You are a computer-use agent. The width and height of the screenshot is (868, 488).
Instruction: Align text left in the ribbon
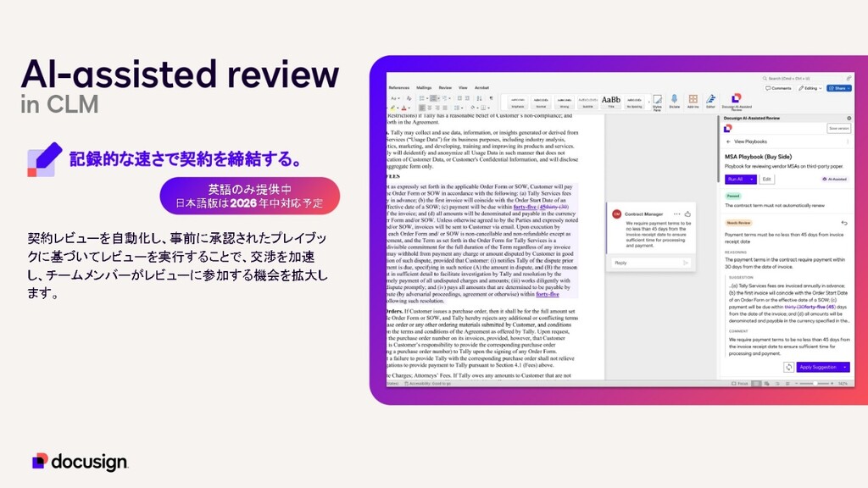click(422, 108)
